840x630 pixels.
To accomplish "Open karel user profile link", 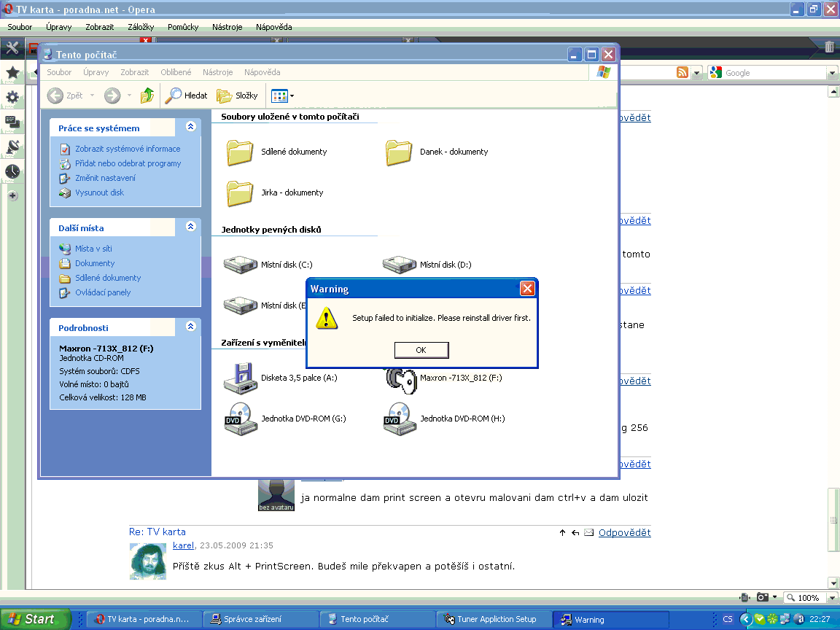I will [183, 545].
